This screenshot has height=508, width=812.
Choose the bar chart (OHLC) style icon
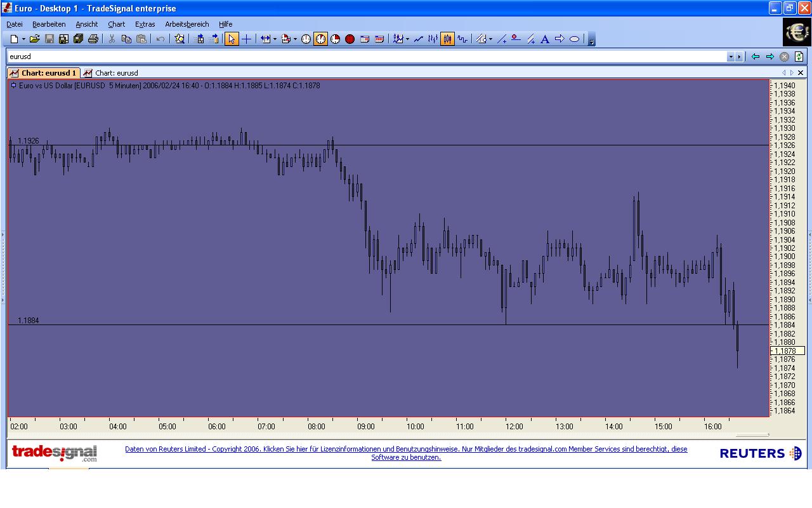click(433, 39)
